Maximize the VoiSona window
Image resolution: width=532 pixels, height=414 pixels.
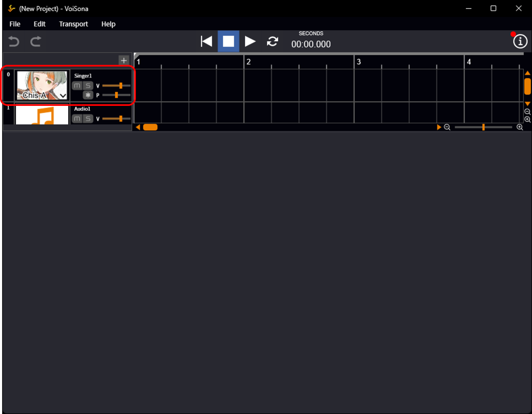tap(493, 9)
